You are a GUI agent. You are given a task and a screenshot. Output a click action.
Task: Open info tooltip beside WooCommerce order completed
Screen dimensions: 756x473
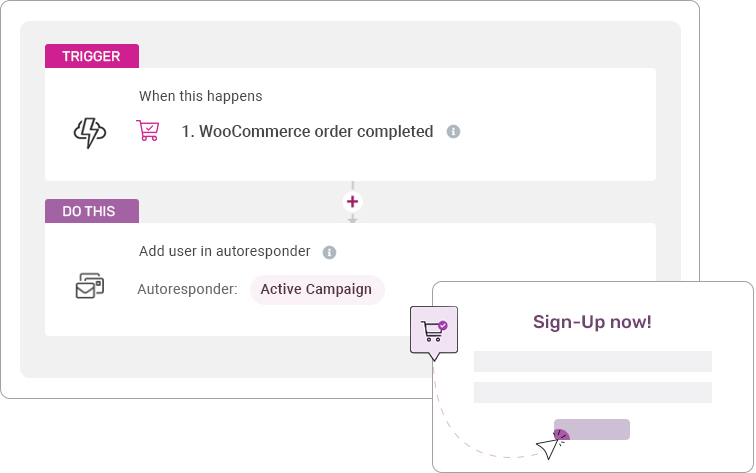coord(453,131)
